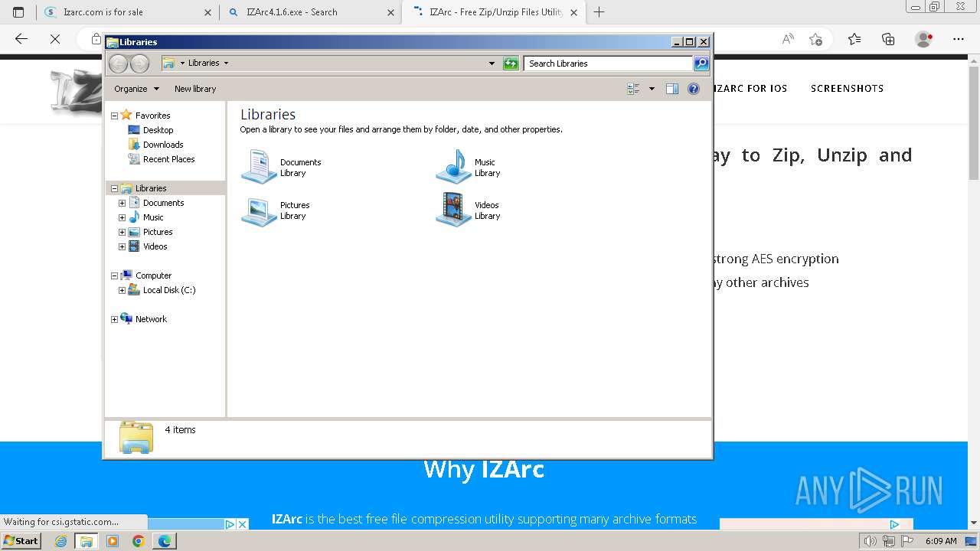
Task: Click the refresh button beside address bar
Action: tap(511, 64)
